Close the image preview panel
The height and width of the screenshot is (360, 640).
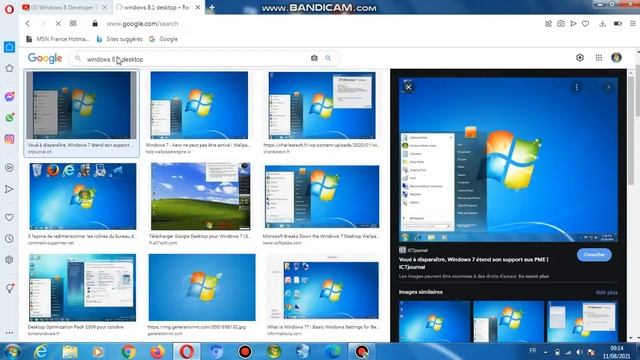(408, 87)
